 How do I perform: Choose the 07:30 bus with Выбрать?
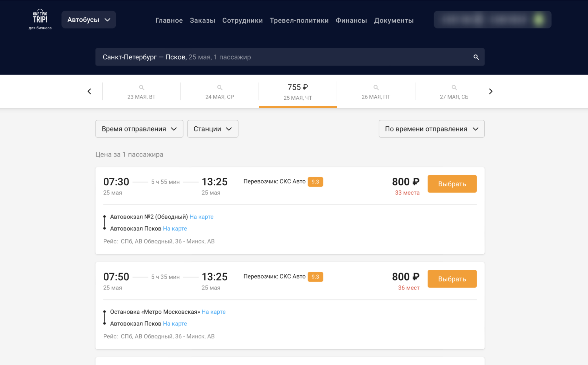click(452, 184)
